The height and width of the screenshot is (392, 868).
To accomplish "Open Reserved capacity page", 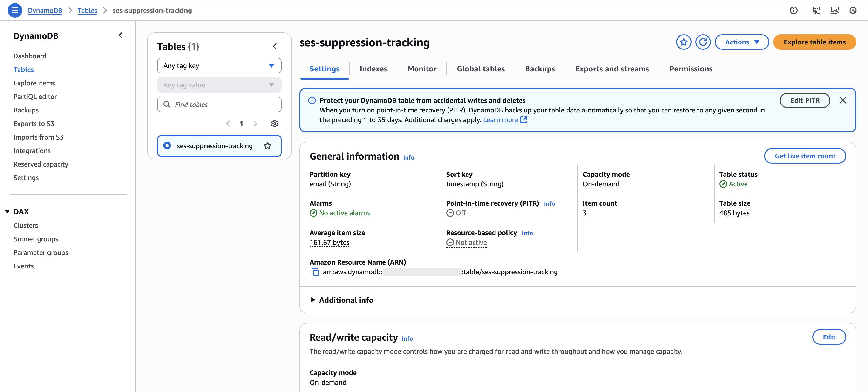I will [x=41, y=164].
